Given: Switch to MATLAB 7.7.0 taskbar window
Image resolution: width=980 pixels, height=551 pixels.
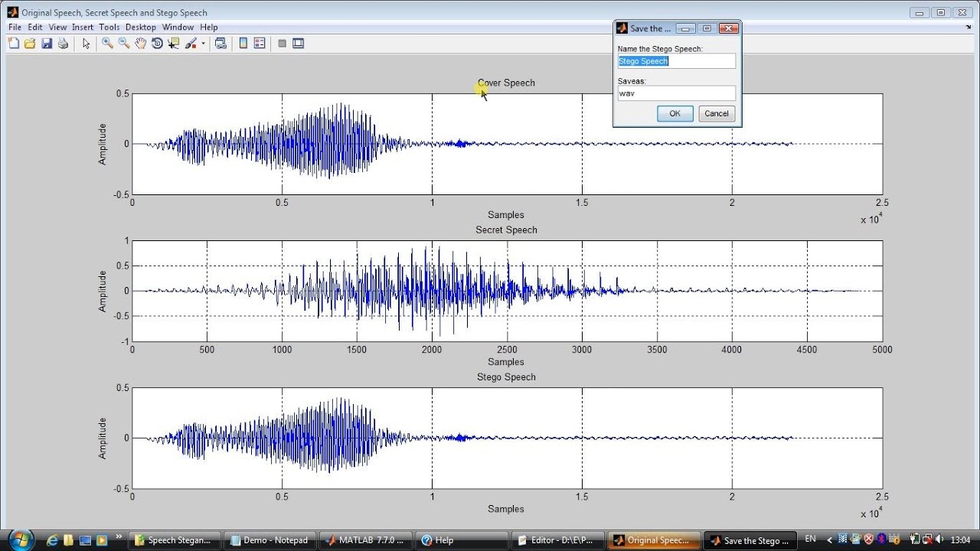Looking at the screenshot, I should tap(365, 540).
